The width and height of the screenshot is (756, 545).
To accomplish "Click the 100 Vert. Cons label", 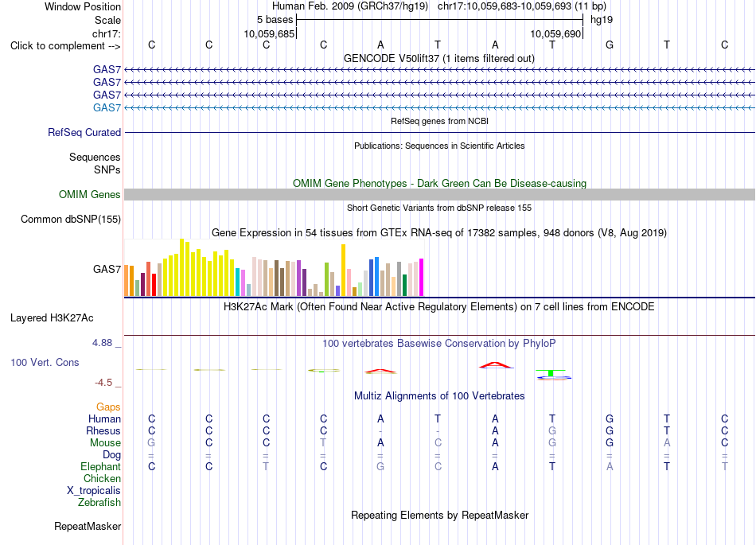I will (x=45, y=362).
